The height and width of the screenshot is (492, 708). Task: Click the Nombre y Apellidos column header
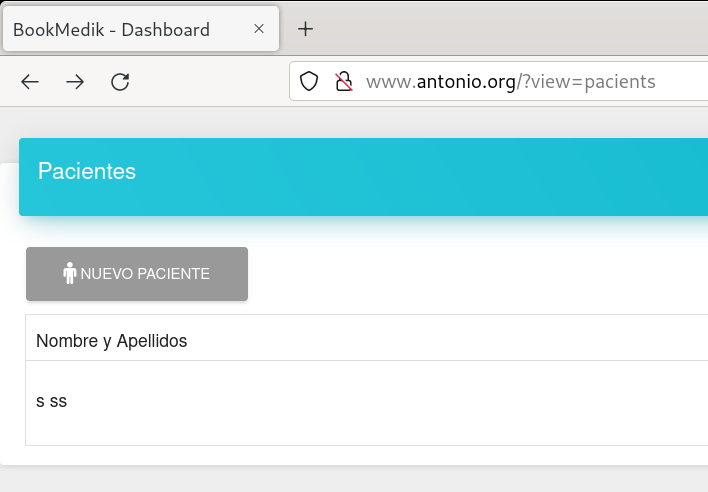112,341
